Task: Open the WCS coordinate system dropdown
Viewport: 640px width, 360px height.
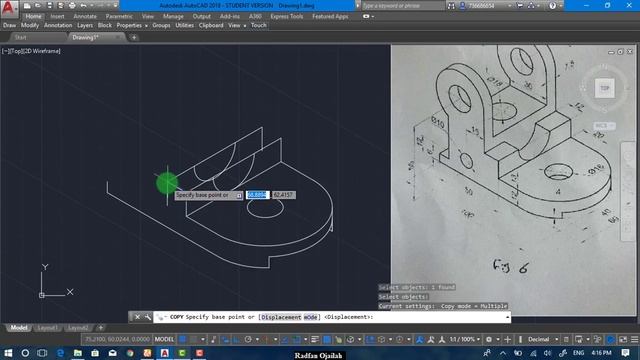Action: click(x=604, y=126)
